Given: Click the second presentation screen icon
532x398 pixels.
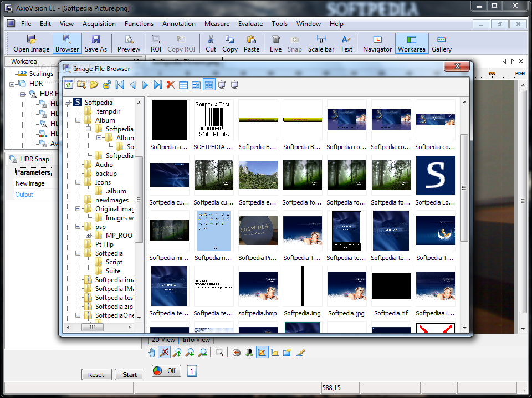Looking at the screenshot, I should pyautogui.click(x=234, y=85).
